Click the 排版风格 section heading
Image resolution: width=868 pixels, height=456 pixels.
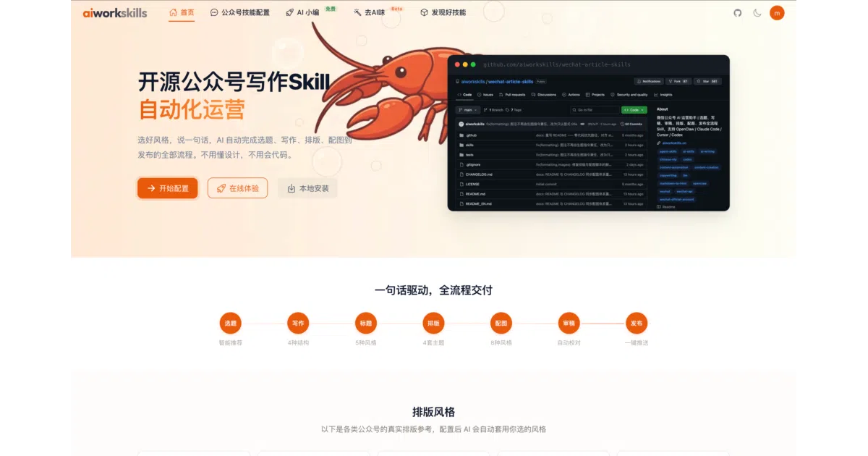point(433,412)
